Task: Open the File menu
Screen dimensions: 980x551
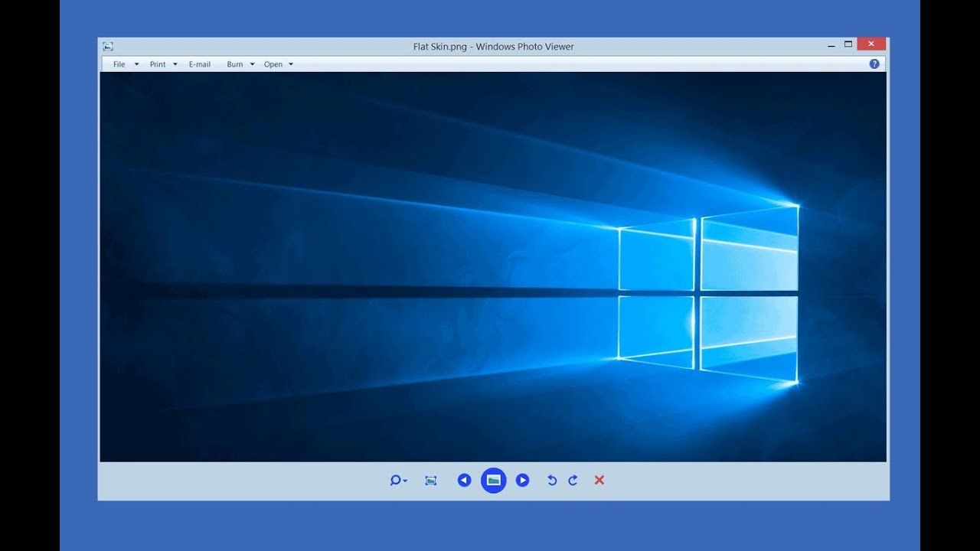Action: pyautogui.click(x=119, y=64)
